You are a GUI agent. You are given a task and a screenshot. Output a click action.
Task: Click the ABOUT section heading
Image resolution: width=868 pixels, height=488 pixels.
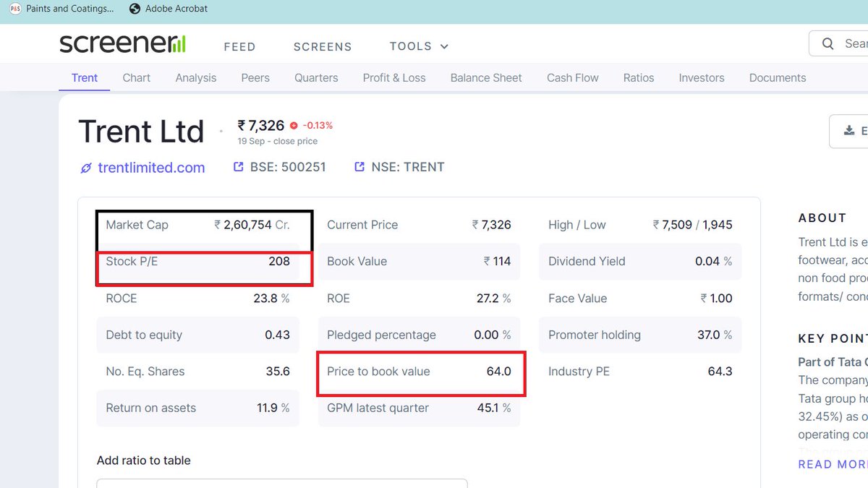tap(822, 218)
